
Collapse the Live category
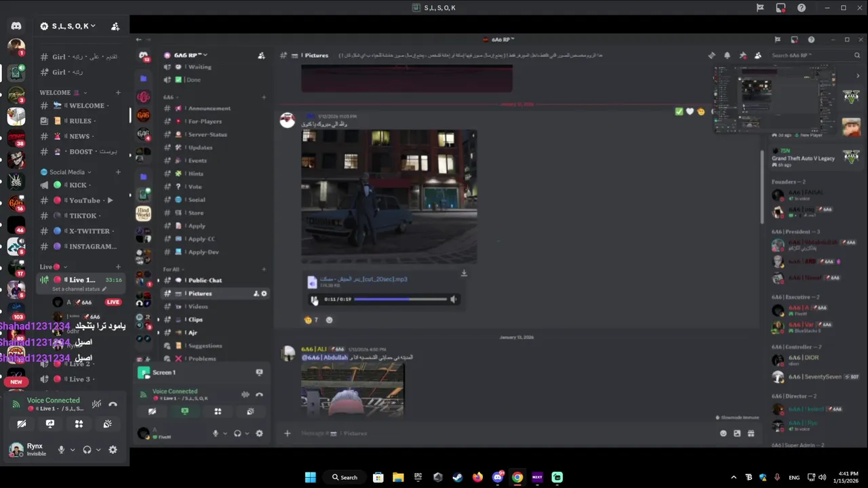coord(54,267)
